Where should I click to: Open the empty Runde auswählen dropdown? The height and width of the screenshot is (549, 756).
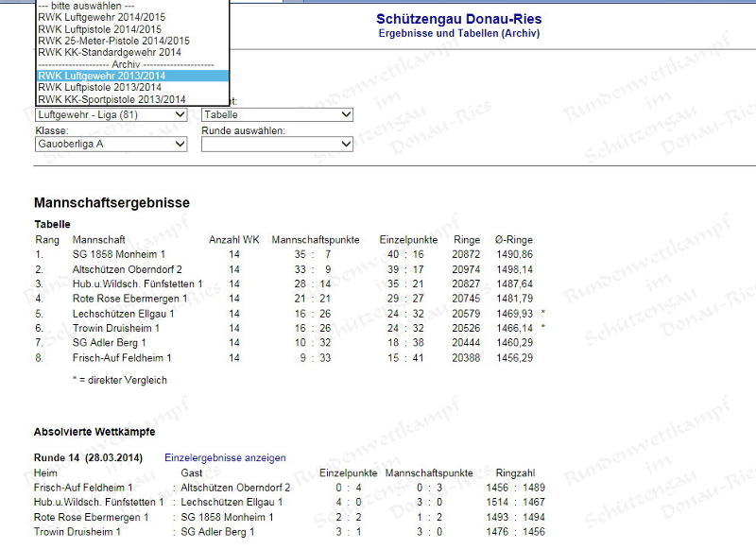pos(277,145)
